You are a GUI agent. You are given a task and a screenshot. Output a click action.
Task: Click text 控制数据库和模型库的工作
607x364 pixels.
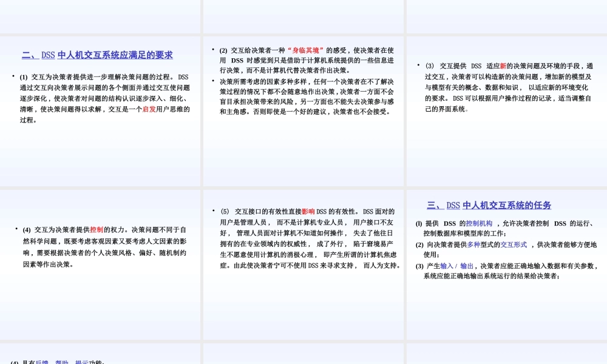click(464, 234)
